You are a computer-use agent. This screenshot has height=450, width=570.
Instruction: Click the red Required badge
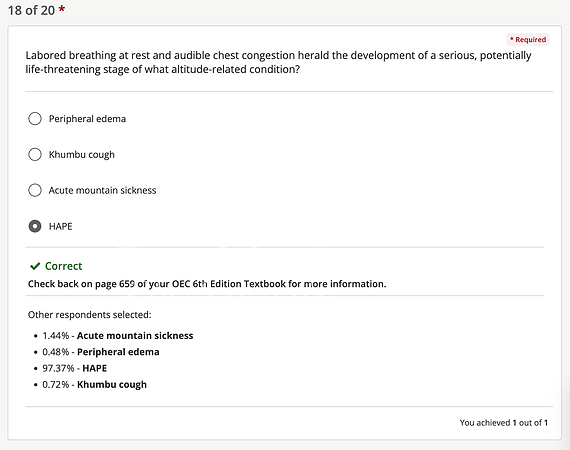point(528,40)
